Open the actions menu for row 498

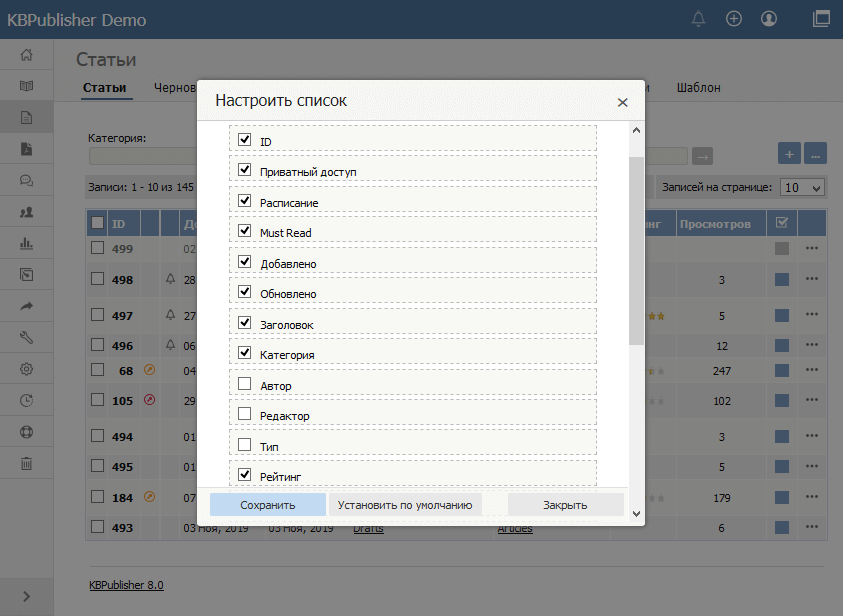[x=812, y=278]
